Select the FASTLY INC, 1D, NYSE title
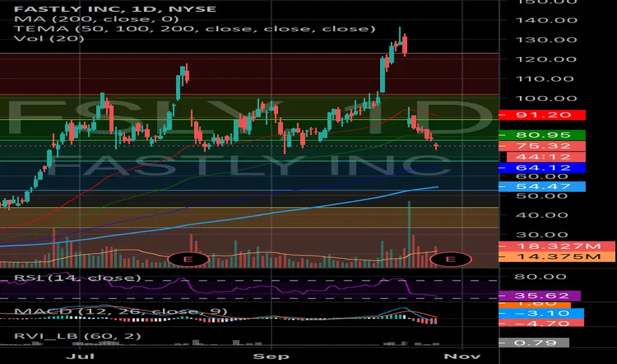The height and width of the screenshot is (364, 617). 115,9
